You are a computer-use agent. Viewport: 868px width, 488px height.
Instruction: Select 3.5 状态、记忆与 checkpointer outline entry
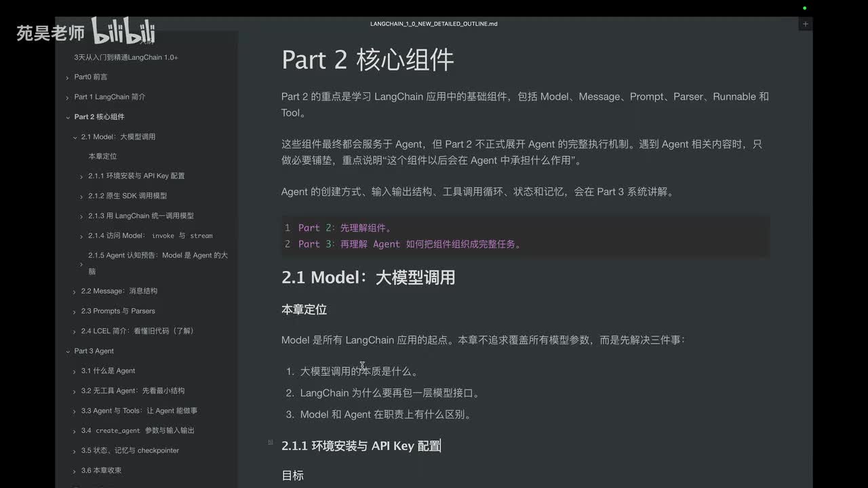click(130, 450)
